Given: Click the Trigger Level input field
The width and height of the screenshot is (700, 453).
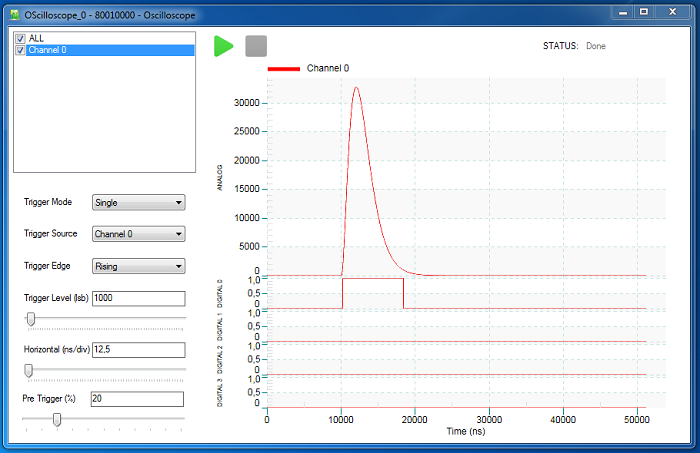Looking at the screenshot, I should 138,298.
